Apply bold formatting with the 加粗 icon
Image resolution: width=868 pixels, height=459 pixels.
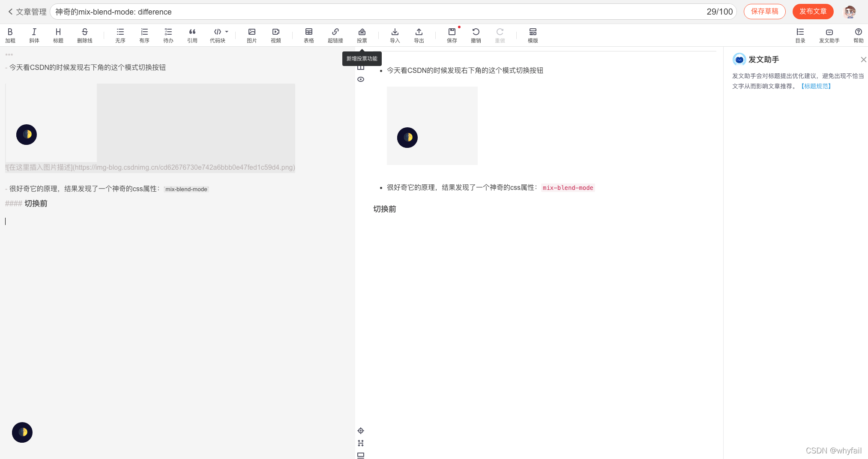click(10, 35)
